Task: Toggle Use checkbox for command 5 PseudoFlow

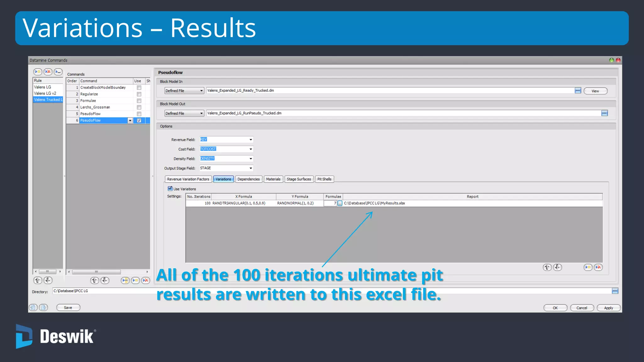Action: tap(139, 114)
